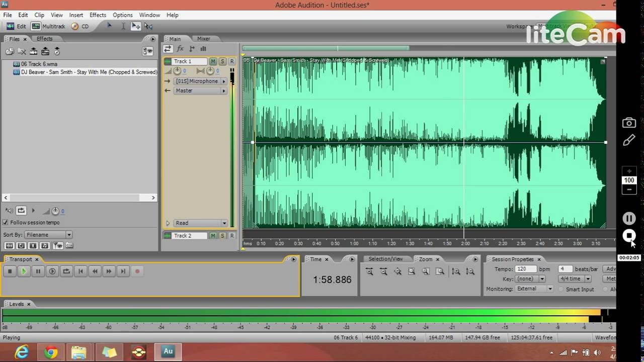Click the liteCam camera snapshot icon

coord(629,123)
